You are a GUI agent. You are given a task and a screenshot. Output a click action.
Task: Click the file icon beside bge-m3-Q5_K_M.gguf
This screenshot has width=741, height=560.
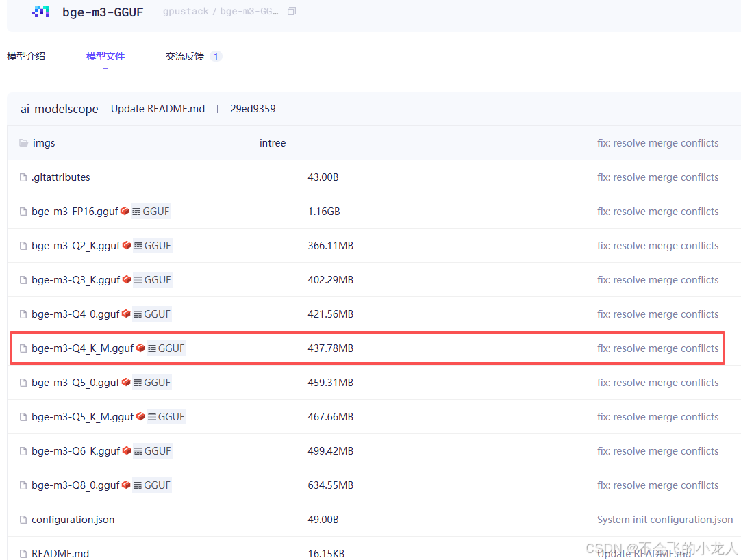tap(23, 417)
